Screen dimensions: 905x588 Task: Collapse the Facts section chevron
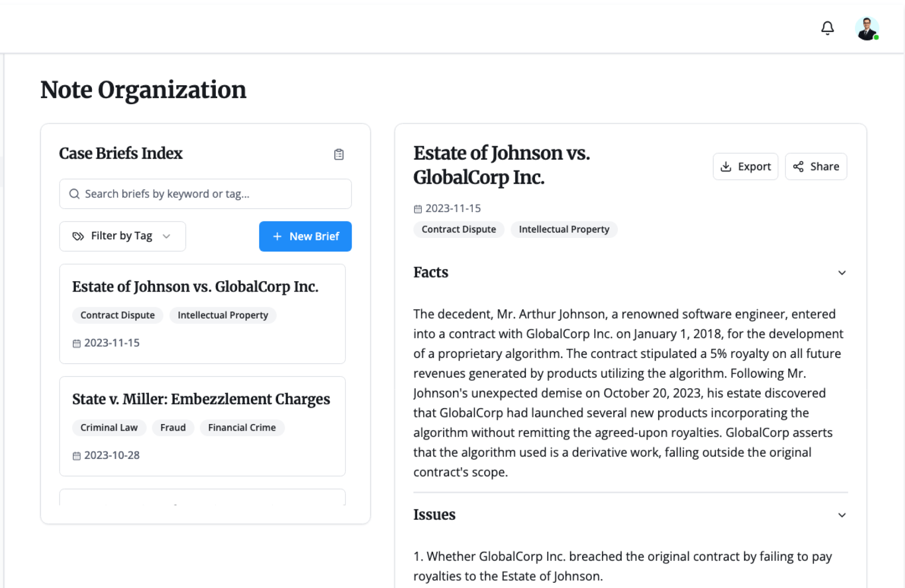[842, 273]
